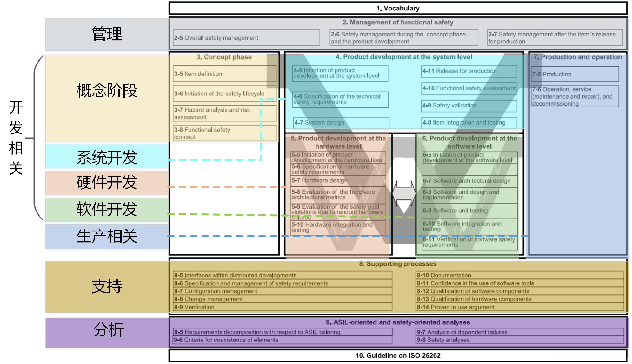Screen dimensions: 632x364
Task: Select 8-9 Verification row
Action: (282, 307)
